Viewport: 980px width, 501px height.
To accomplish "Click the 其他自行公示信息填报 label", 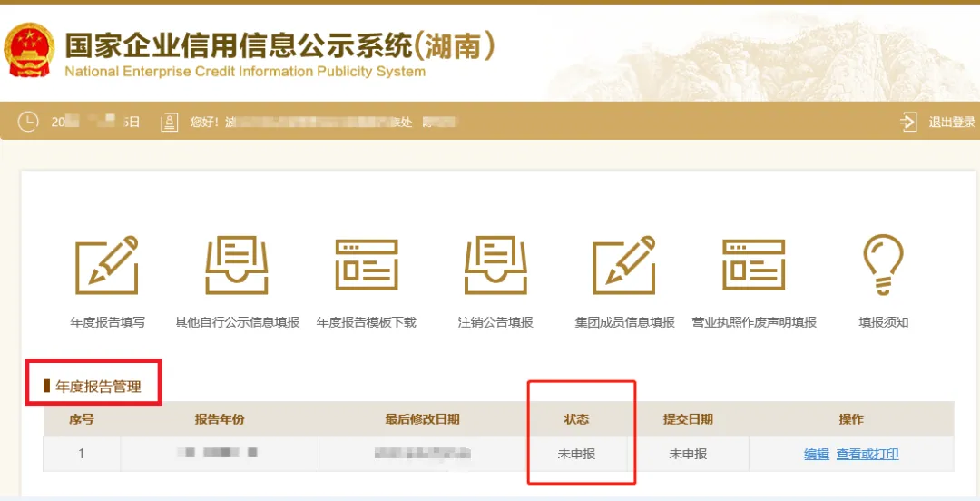I will (238, 323).
